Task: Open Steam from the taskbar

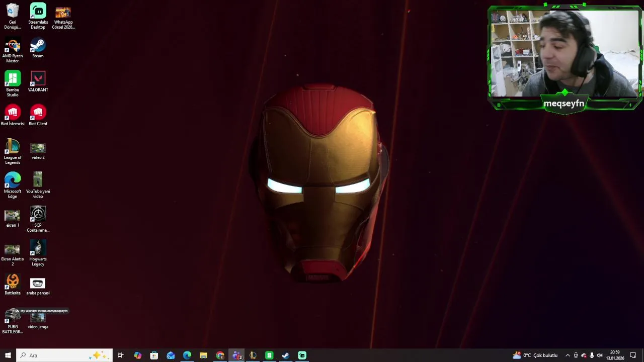Action: point(285,355)
